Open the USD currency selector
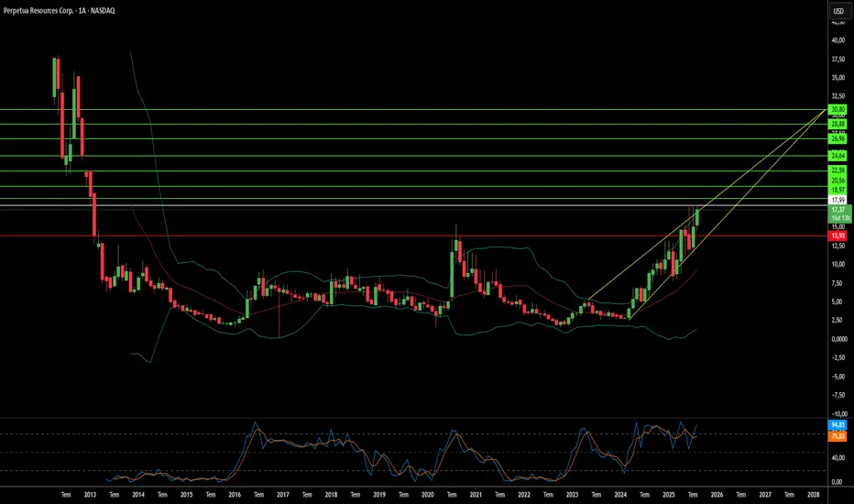 [x=837, y=11]
